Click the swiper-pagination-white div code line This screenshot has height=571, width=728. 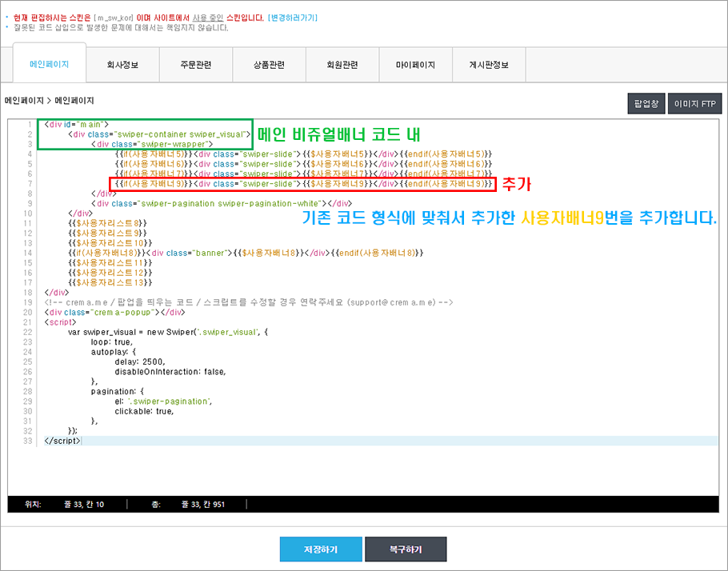click(222, 203)
